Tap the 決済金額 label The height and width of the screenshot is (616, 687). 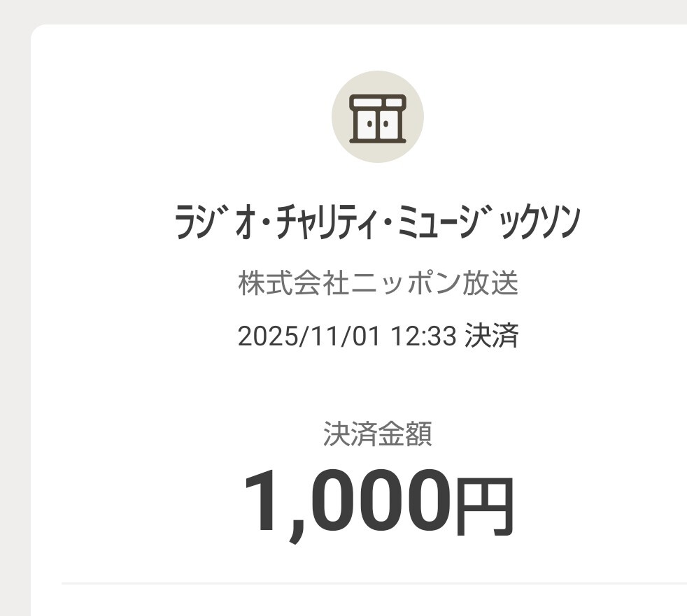tap(377, 434)
